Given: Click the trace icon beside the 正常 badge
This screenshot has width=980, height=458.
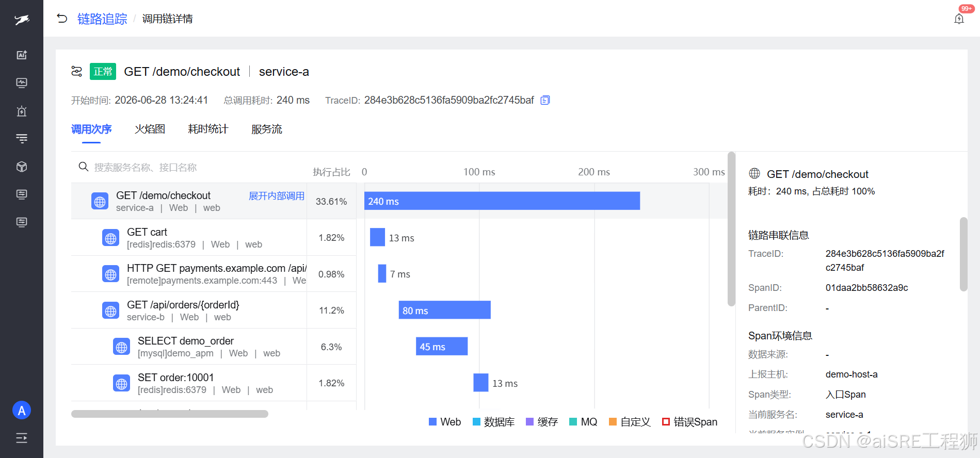Looking at the screenshot, I should (77, 71).
